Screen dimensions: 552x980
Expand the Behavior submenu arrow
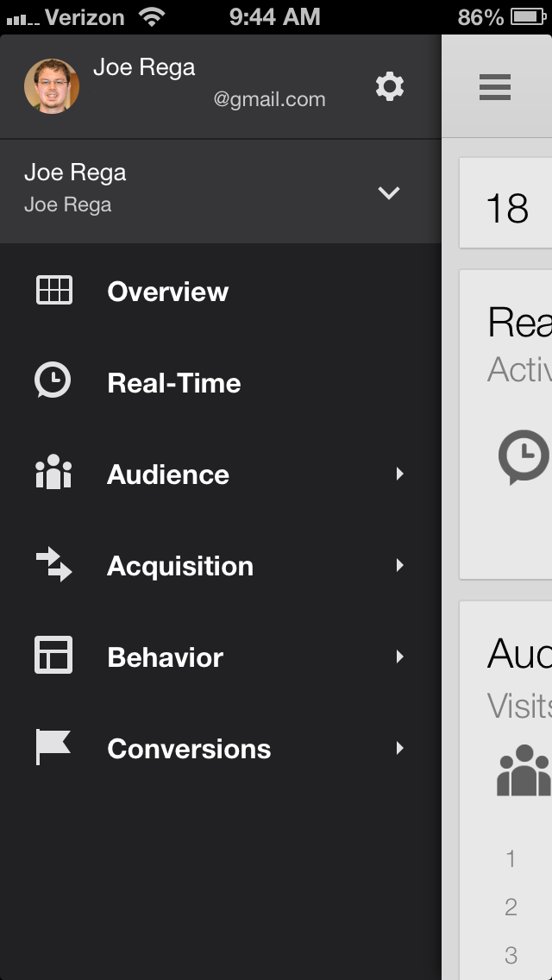pyautogui.click(x=399, y=656)
